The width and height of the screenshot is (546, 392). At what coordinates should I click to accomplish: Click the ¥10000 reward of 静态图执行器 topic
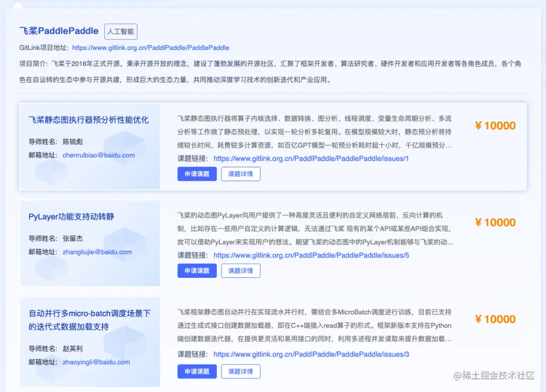point(495,126)
